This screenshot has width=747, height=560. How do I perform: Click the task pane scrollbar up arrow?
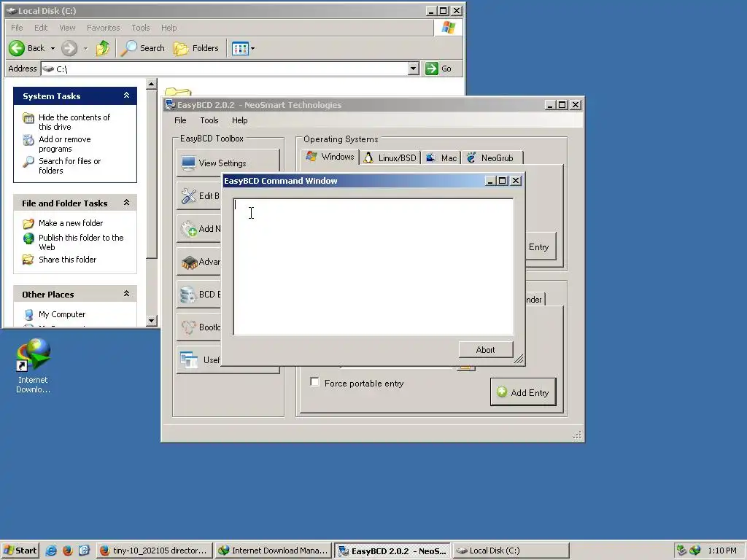coord(152,85)
